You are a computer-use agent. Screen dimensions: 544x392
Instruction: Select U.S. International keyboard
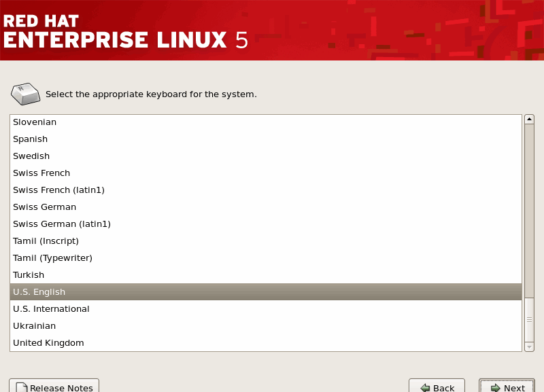(51, 309)
